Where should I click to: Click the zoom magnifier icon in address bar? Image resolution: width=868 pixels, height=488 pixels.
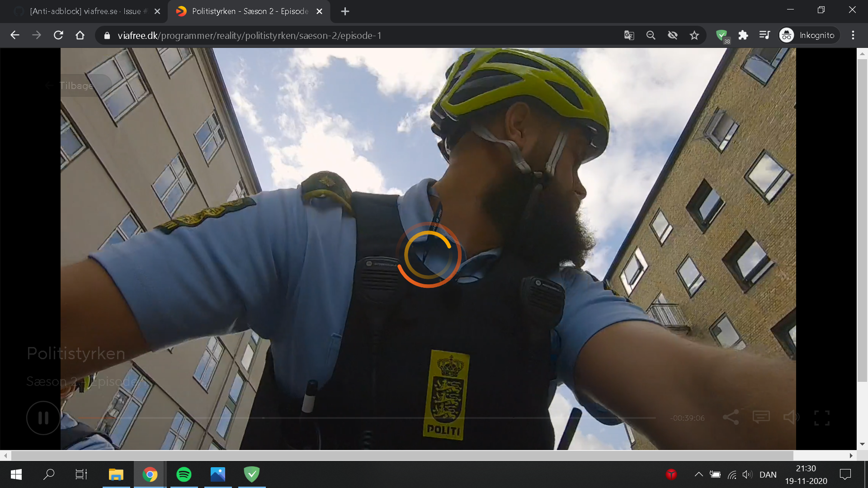point(651,35)
